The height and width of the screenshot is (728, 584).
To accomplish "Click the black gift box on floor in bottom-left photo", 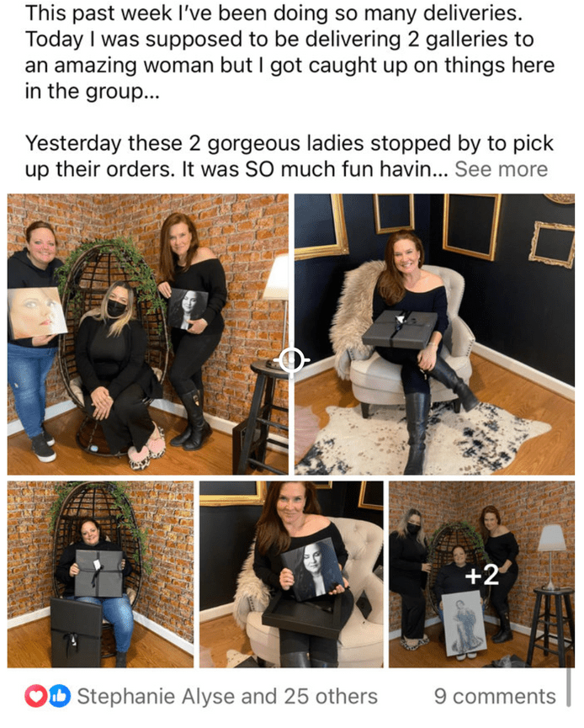I will point(76,633).
